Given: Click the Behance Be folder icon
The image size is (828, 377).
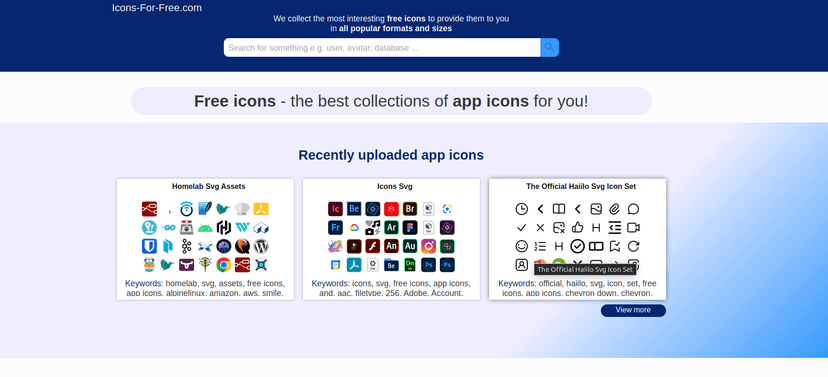Looking at the screenshot, I should click(x=391, y=265).
